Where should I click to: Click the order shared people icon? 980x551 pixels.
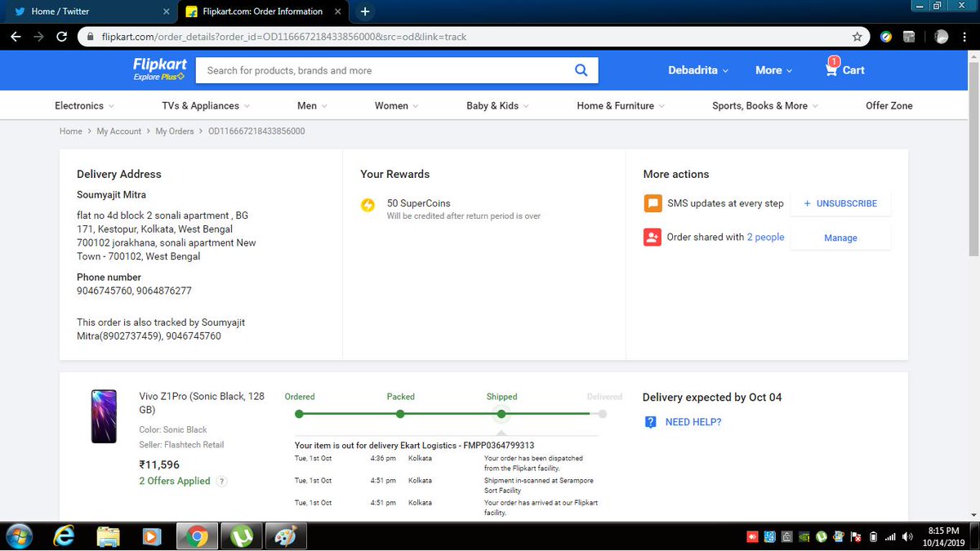click(653, 238)
